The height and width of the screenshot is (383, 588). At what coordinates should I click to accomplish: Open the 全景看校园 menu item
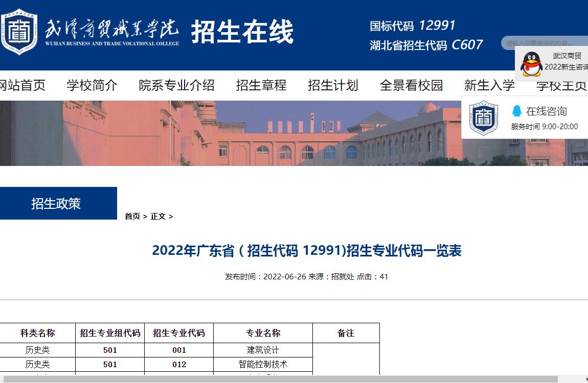pyautogui.click(x=412, y=85)
